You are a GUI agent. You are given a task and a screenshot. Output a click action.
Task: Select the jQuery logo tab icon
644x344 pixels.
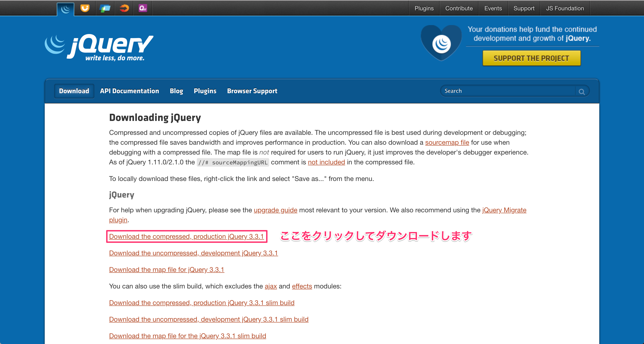tap(65, 9)
